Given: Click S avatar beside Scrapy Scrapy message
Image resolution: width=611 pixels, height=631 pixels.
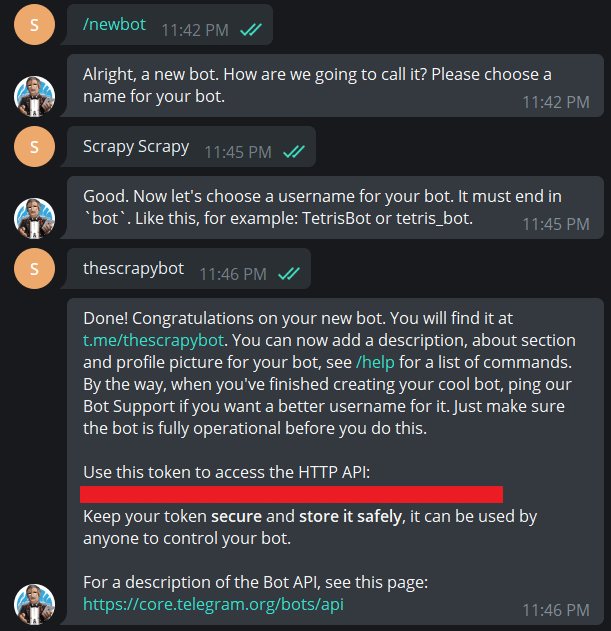Looking at the screenshot, I should pos(35,147).
